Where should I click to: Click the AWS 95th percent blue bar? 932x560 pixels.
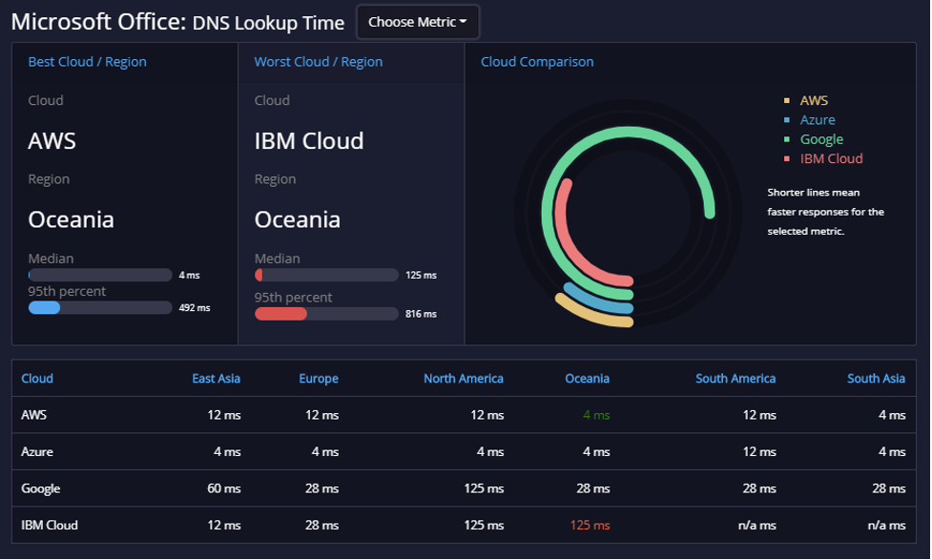coord(45,308)
